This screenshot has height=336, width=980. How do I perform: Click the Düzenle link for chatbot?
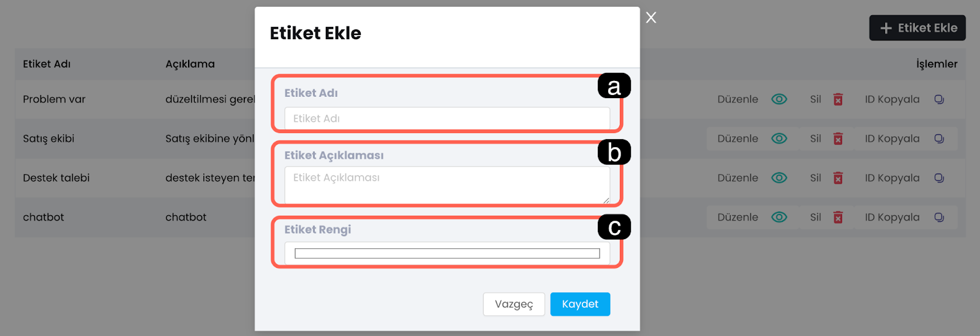[x=737, y=217]
